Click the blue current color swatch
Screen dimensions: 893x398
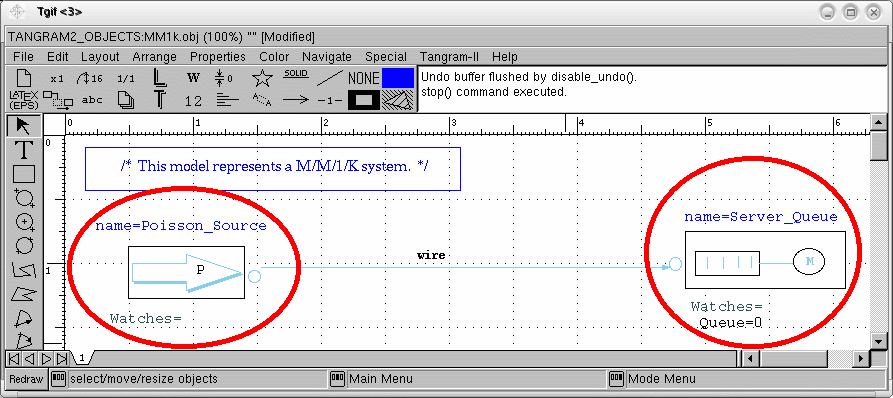coord(398,78)
